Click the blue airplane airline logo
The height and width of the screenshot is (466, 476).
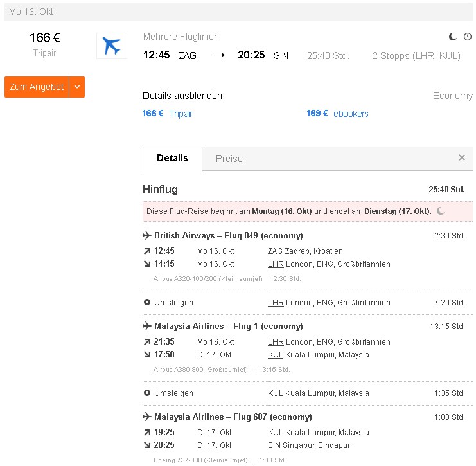click(x=112, y=46)
